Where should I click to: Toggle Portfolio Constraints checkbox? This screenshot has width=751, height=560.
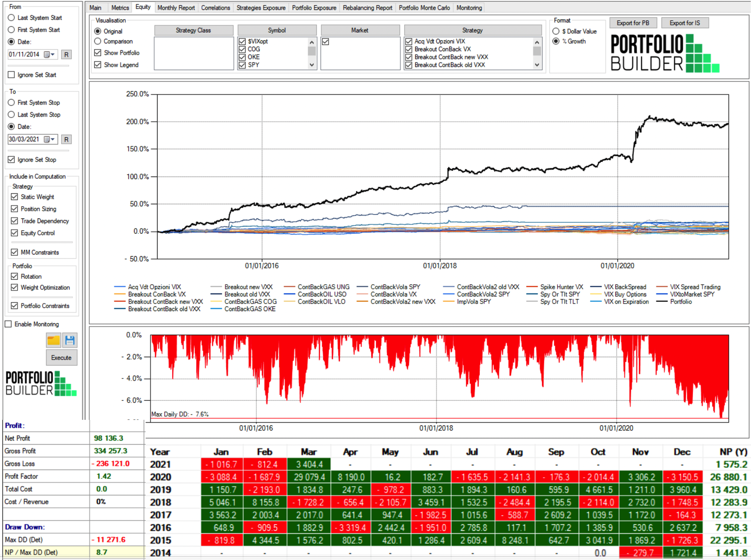tap(14, 306)
